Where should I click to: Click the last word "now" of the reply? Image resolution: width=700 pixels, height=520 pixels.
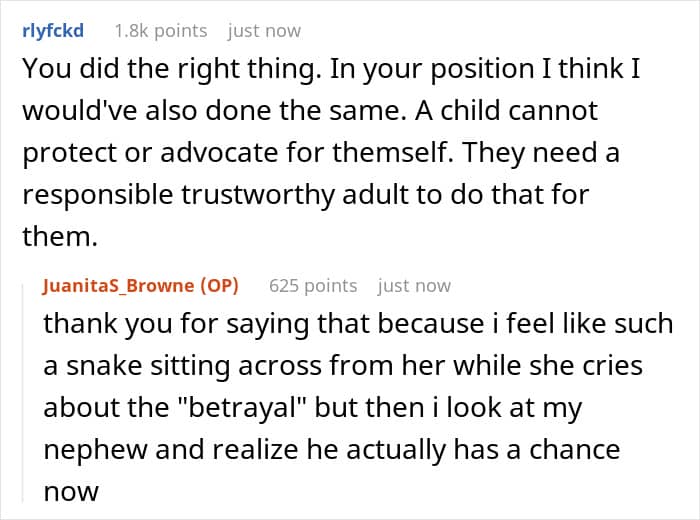(x=71, y=491)
